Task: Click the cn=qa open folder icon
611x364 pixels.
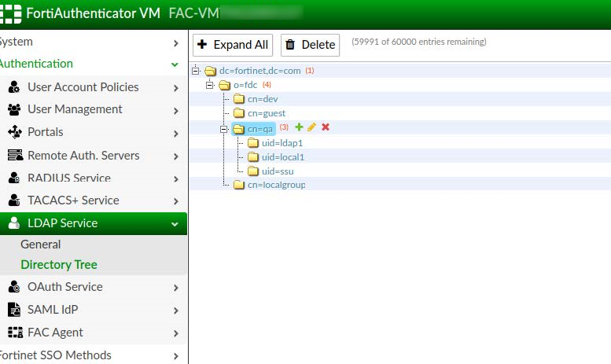Action: (238, 129)
